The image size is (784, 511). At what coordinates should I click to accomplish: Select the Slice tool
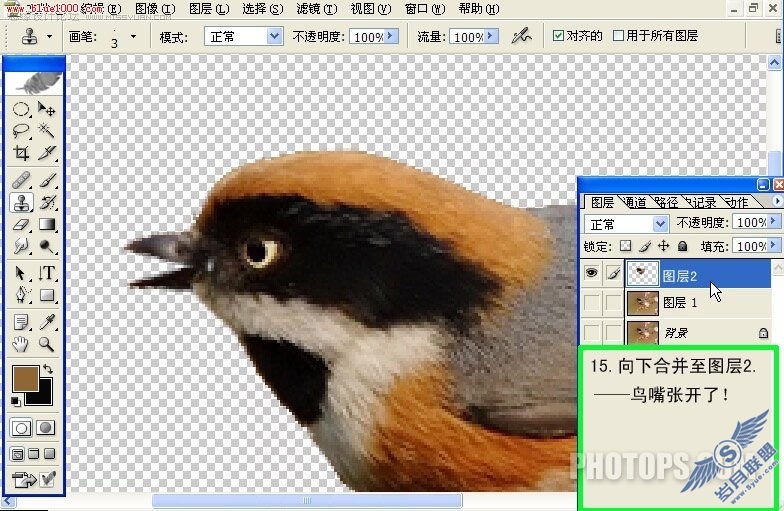pos(46,152)
